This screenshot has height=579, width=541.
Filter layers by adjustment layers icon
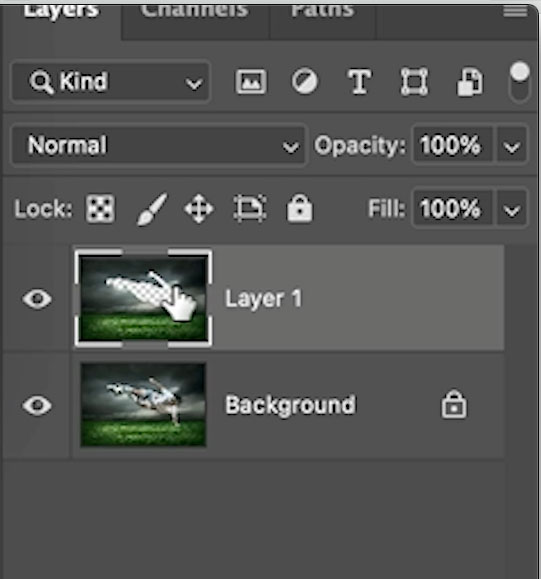(304, 82)
